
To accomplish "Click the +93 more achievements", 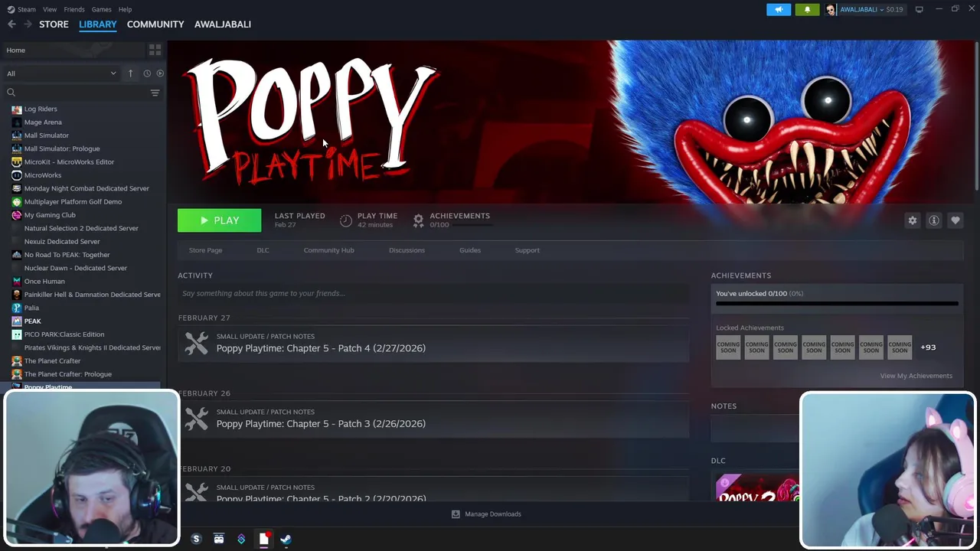I will pyautogui.click(x=928, y=347).
